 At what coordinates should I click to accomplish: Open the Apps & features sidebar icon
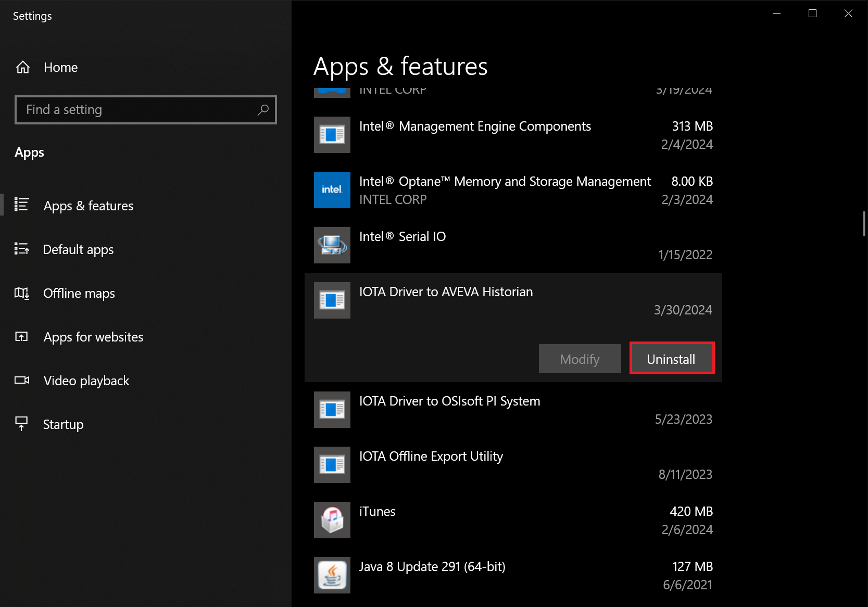coord(21,205)
